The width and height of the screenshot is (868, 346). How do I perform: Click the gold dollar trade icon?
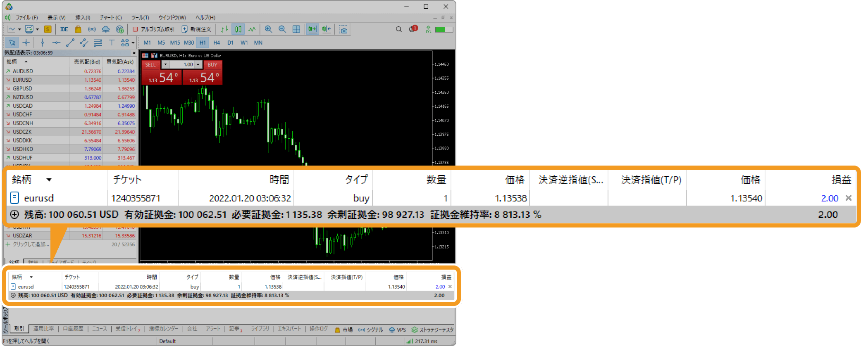click(x=48, y=29)
